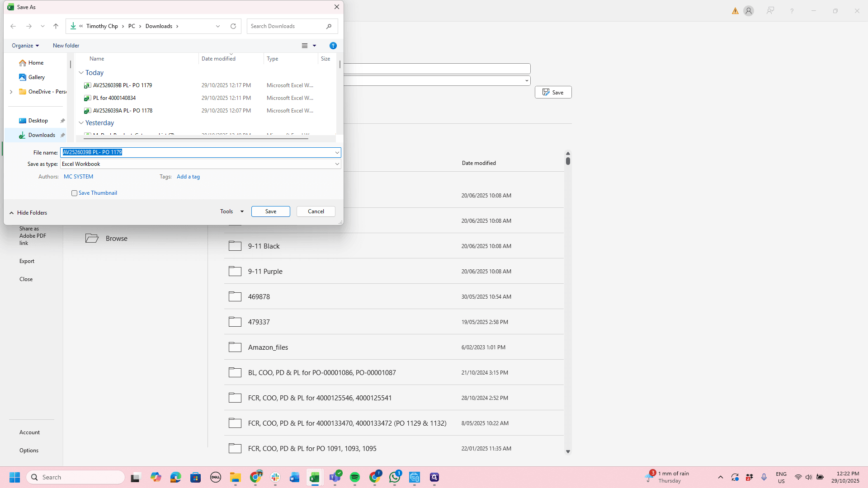Sort by Type column header

click(x=273, y=59)
